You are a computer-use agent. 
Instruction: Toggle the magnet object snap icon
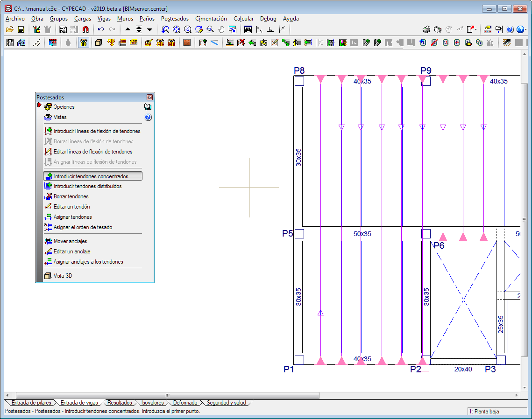[85, 29]
